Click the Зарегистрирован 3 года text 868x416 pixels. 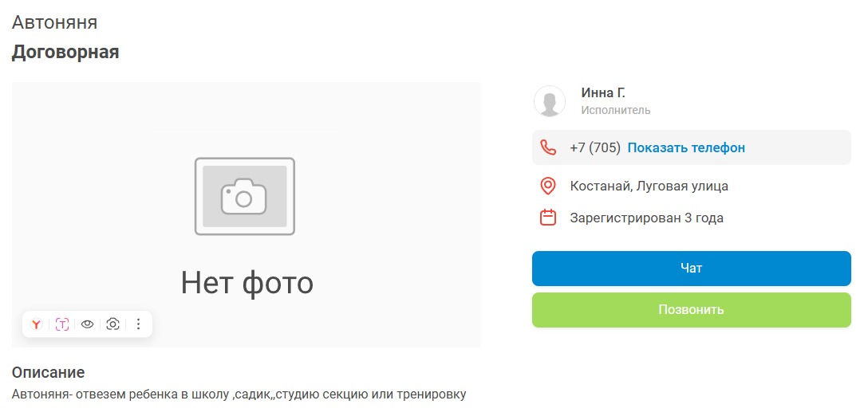646,218
